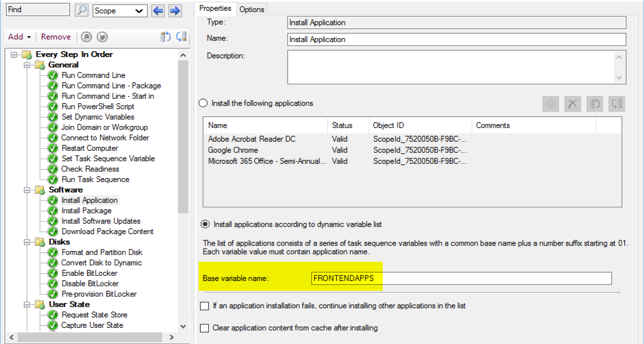Open the Scope dropdown

pyautogui.click(x=120, y=11)
